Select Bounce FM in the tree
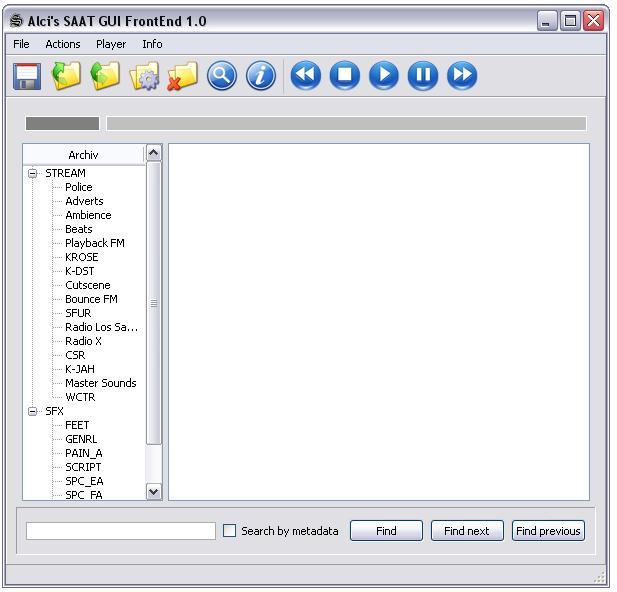617x592 pixels. point(91,299)
